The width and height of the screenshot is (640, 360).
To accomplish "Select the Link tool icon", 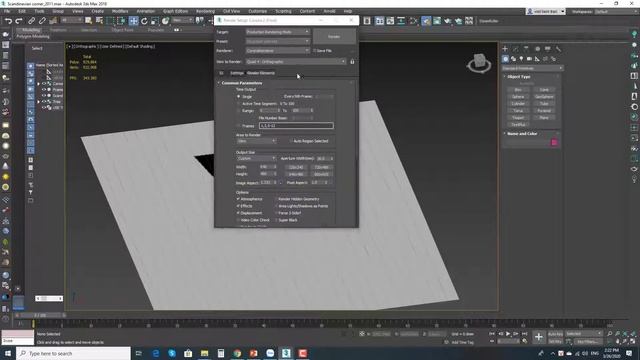I will coord(31,21).
